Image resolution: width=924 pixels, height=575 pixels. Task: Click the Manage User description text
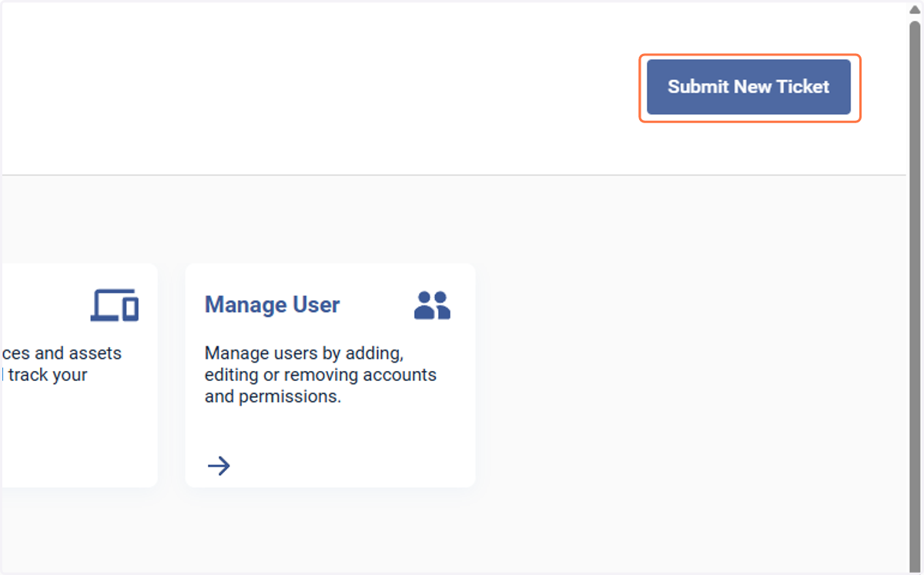coord(320,376)
